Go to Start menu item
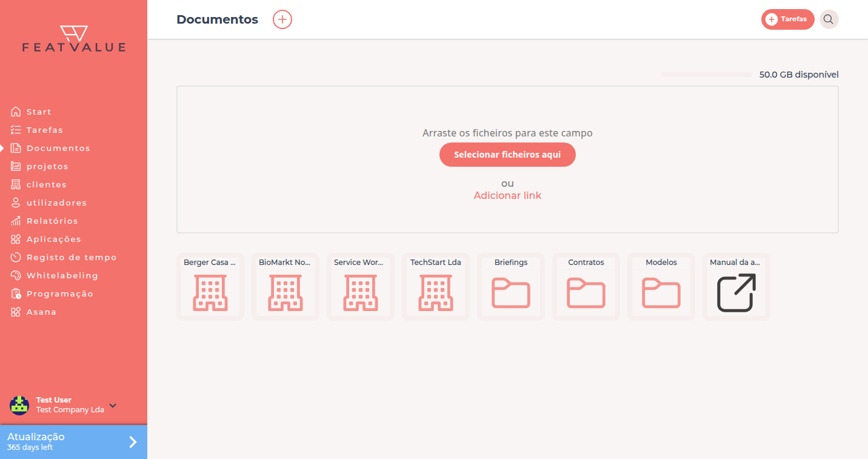This screenshot has width=868, height=459. click(39, 112)
